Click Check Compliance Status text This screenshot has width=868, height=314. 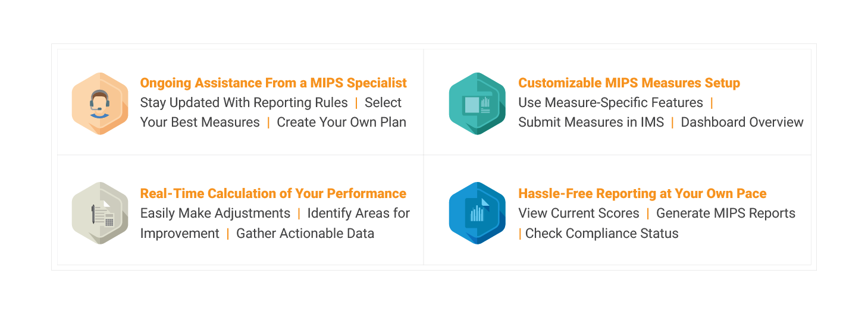[x=602, y=233]
